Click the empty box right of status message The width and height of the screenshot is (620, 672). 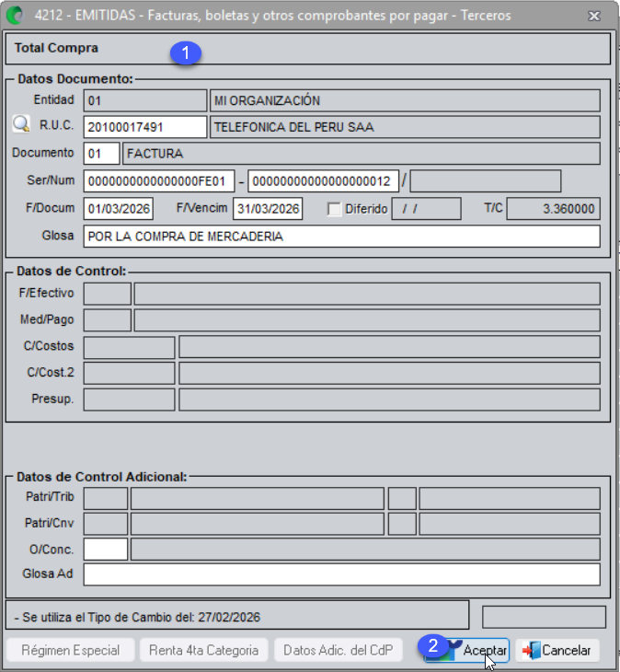pos(544,617)
